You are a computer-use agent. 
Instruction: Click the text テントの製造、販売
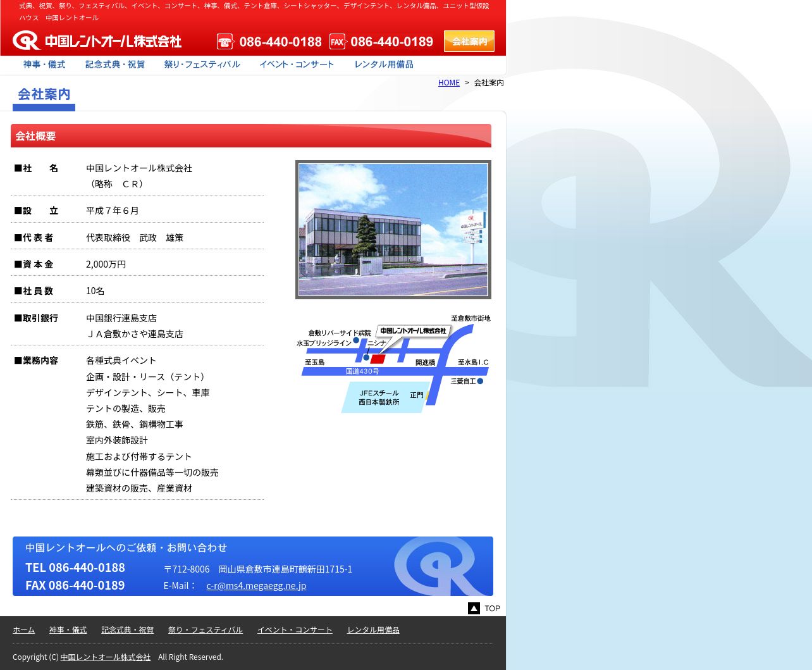126,409
